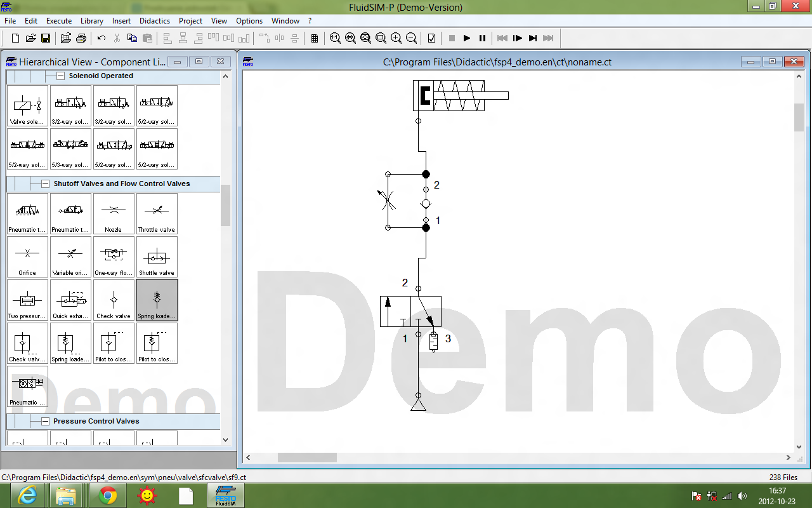This screenshot has width=812, height=508.
Task: Select the Orifice component
Action: coord(27,257)
